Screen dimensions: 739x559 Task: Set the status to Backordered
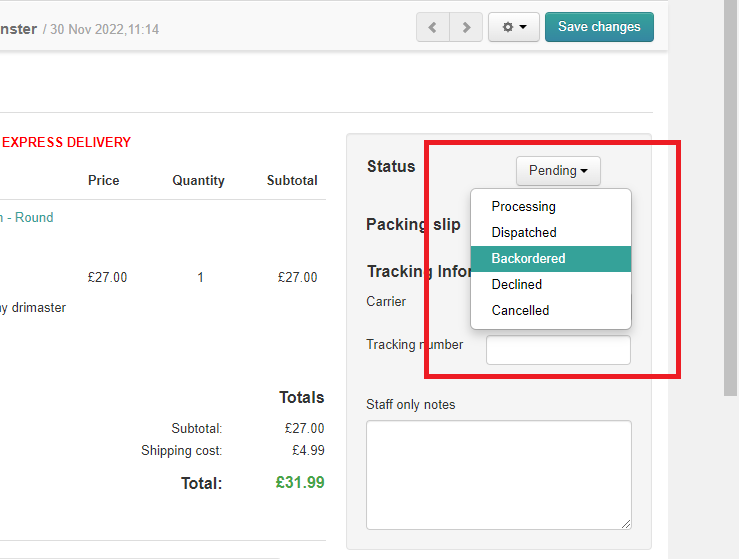point(528,259)
